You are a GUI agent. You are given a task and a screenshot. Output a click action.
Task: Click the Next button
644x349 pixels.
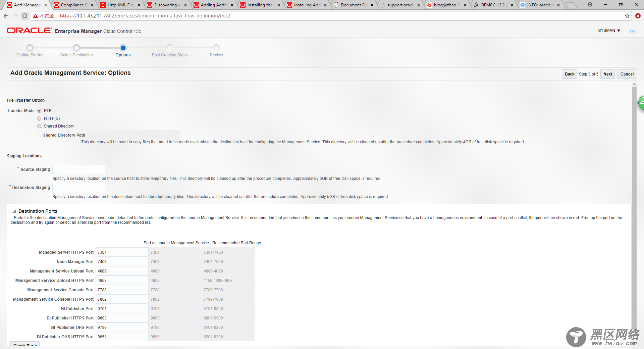tap(608, 74)
